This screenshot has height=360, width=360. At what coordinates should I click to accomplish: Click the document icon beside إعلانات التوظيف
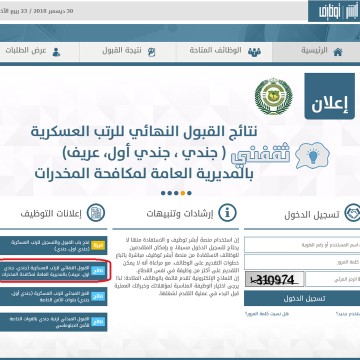point(96,213)
